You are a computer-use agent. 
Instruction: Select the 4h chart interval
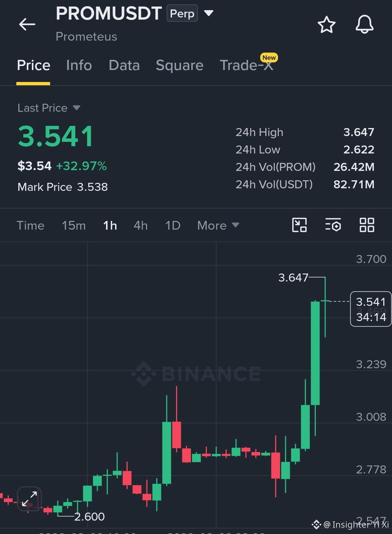(140, 225)
